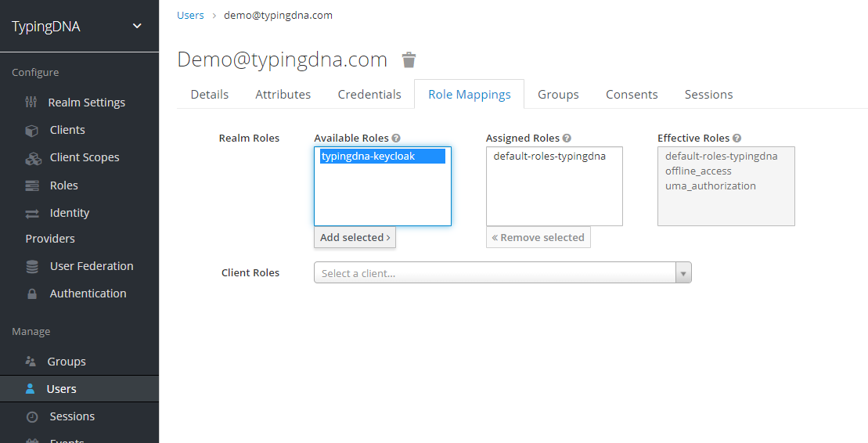The image size is (868, 443).
Task: Click the Assigned Roles help icon
Action: (x=567, y=139)
